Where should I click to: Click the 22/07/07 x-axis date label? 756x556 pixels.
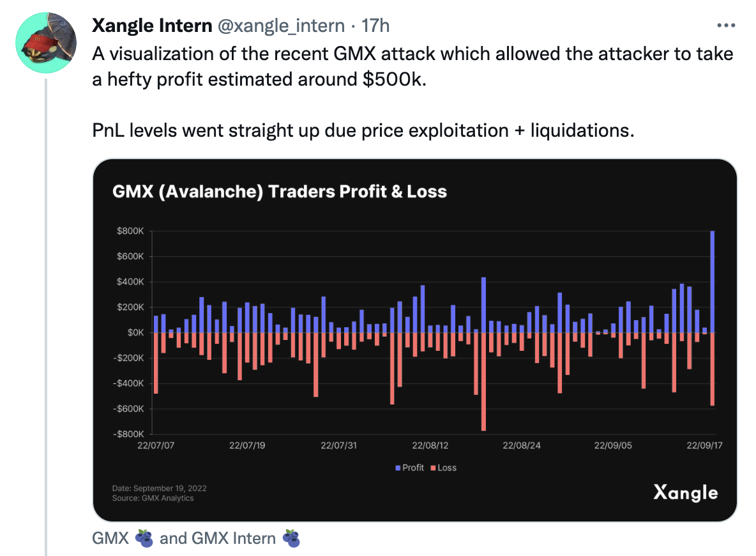point(155,445)
